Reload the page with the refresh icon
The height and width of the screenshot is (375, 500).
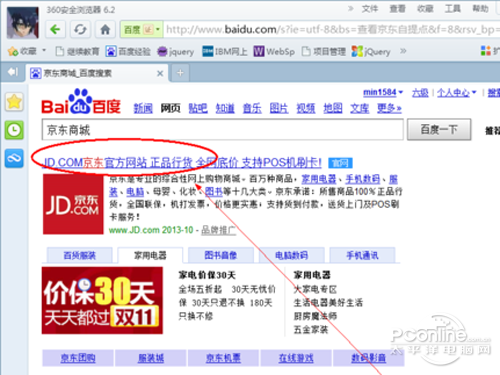point(80,29)
